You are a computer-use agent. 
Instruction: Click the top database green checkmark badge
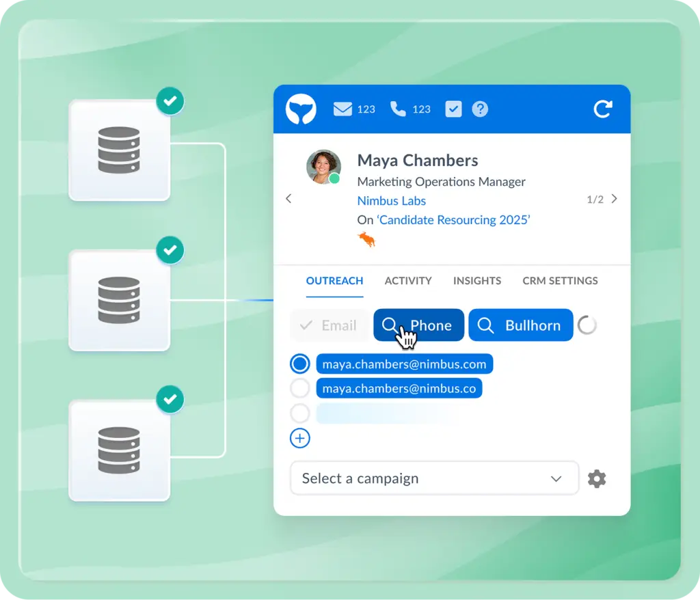[170, 101]
